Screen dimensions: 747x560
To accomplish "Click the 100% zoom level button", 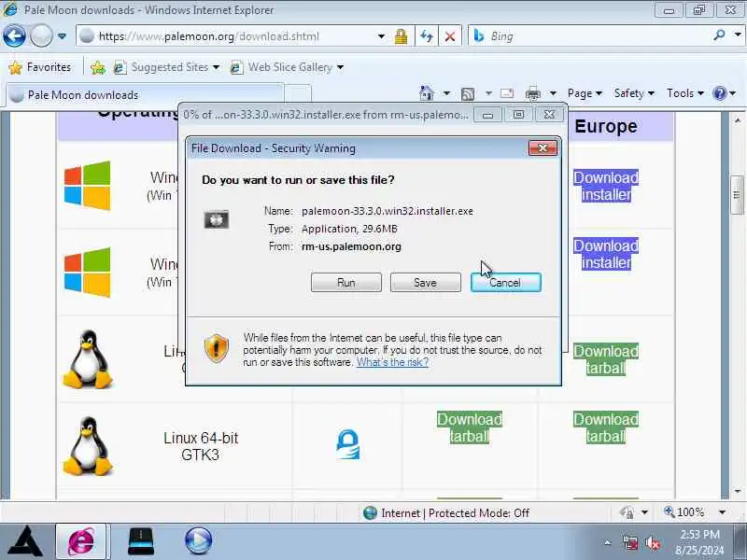I will [x=684, y=512].
